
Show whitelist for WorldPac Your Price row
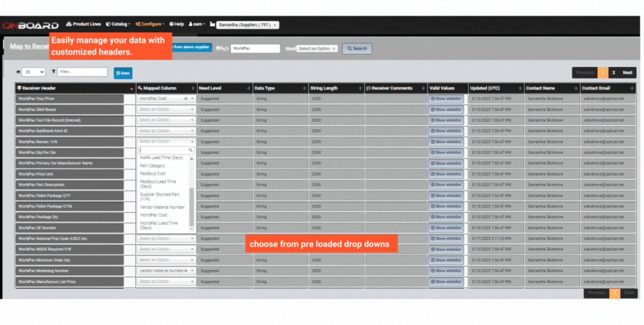[446, 99]
